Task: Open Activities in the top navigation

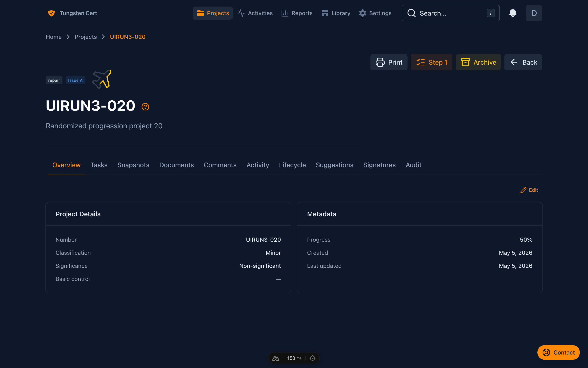Action: (255, 13)
